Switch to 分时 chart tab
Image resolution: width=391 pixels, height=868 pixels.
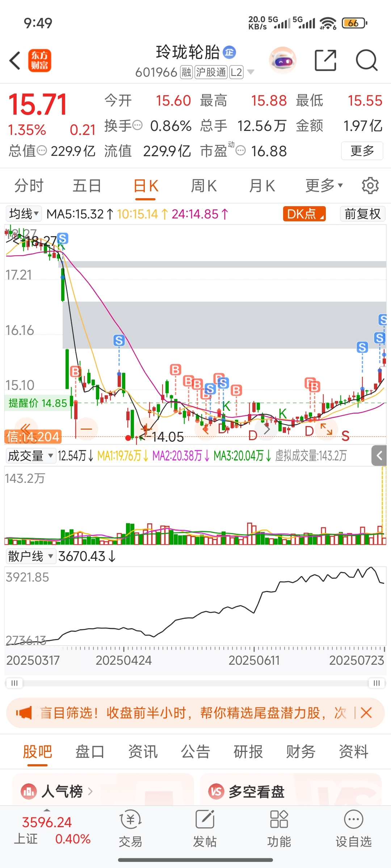tap(29, 186)
